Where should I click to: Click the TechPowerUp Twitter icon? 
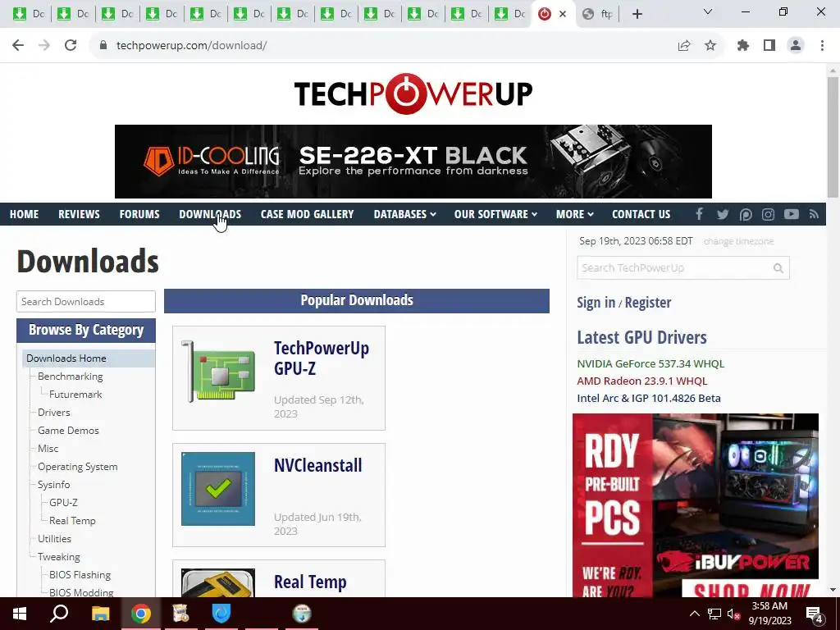coord(723,214)
